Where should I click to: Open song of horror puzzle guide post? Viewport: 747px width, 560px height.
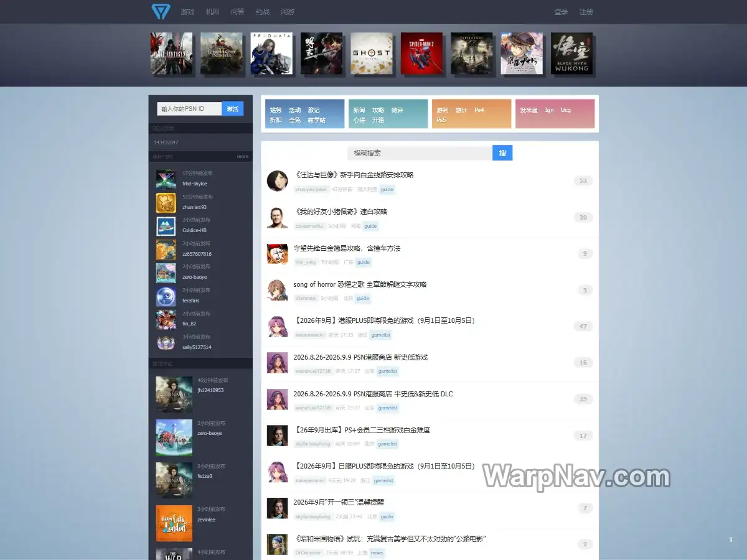pyautogui.click(x=360, y=284)
